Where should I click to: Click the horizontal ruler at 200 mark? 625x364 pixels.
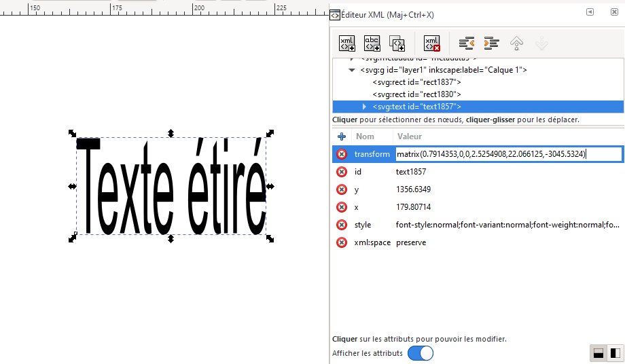tap(199, 7)
